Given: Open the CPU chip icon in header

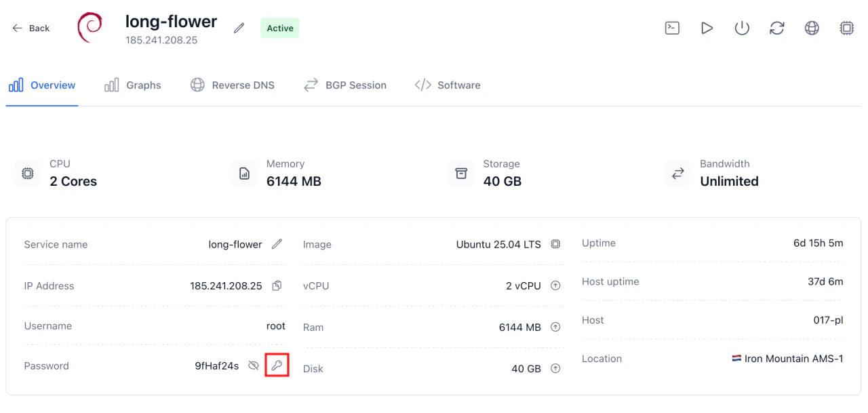Looking at the screenshot, I should (847, 28).
